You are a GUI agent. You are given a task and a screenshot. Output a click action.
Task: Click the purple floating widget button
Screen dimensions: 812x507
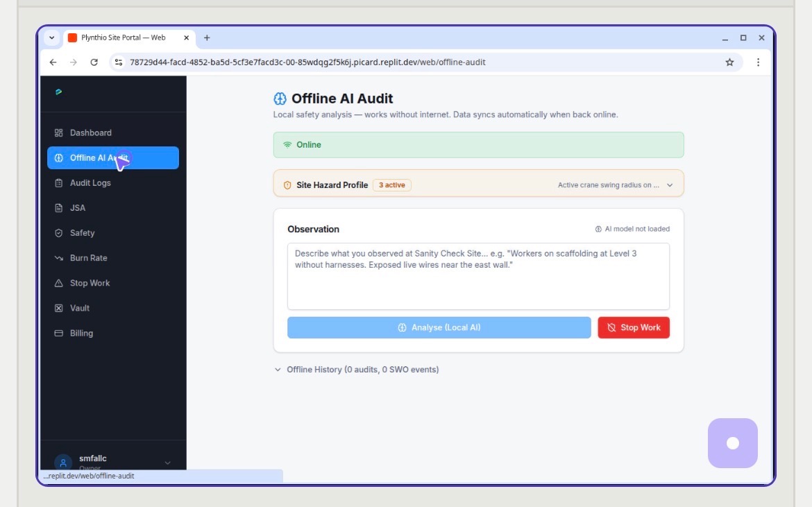[x=732, y=443]
